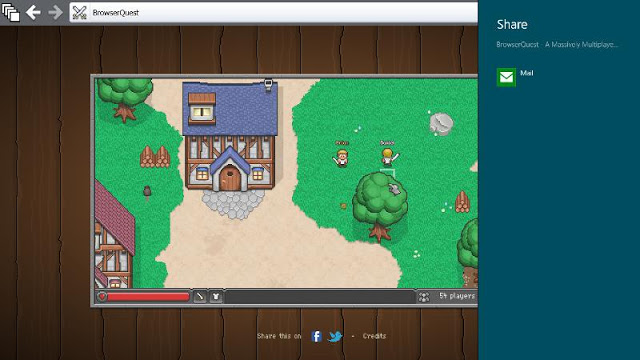Open the Credits link
Viewport: 640px width, 360px height.
[x=374, y=336]
